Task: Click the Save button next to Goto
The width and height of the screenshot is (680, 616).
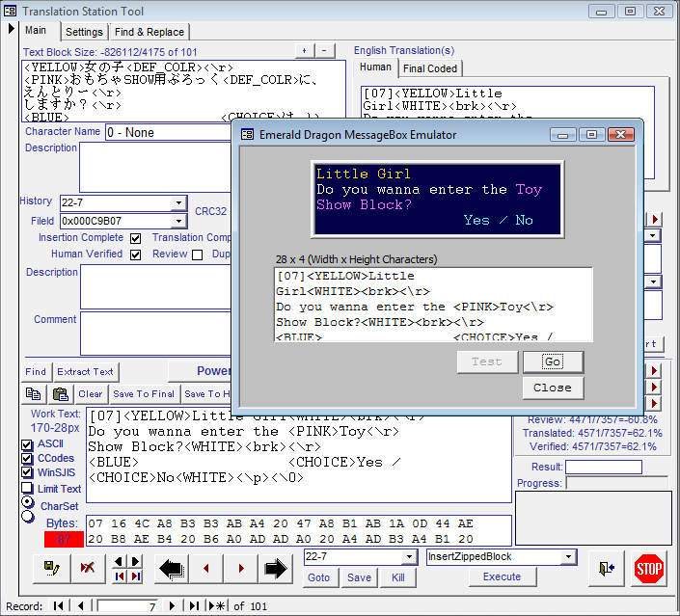Action: coord(359,577)
